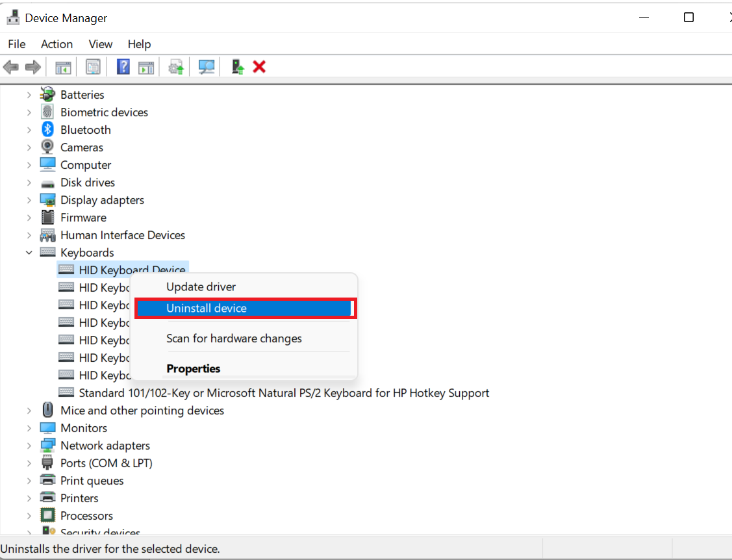Click the red X Uninstall device toolbar icon
Image resolution: width=732 pixels, height=560 pixels.
pos(259,67)
